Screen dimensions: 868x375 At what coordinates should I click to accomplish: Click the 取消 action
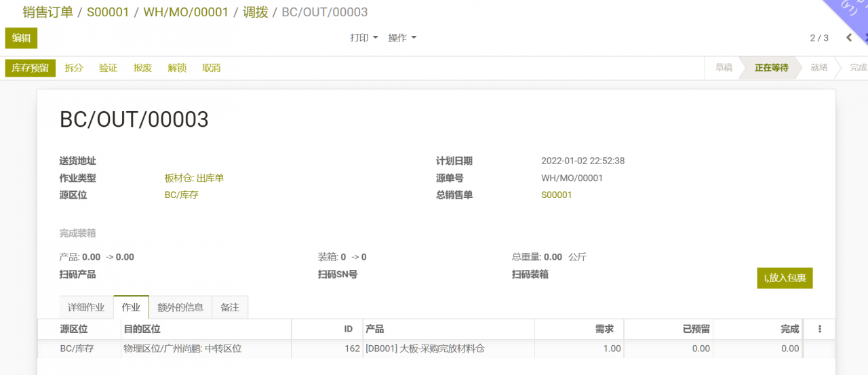(x=212, y=68)
